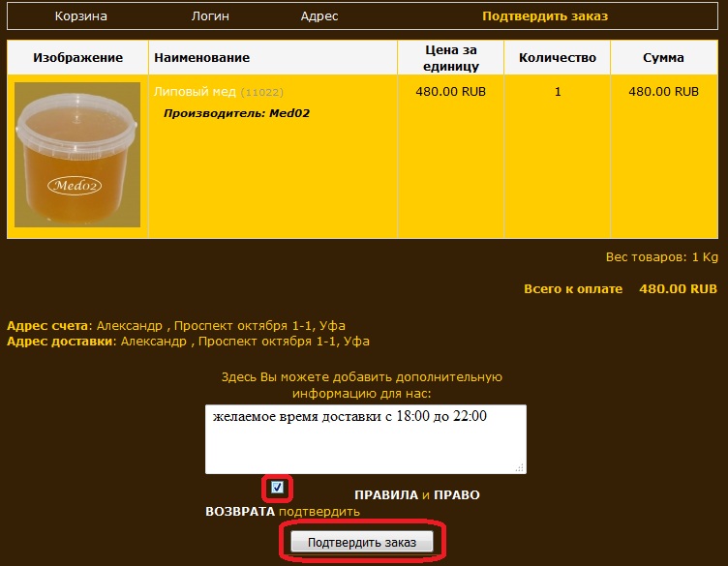728x566 pixels.
Task: Open the Корзина checkout step
Action: point(80,16)
